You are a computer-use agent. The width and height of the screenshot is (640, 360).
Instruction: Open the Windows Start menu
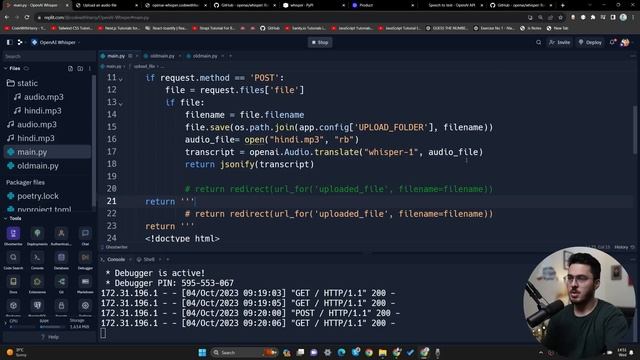coord(202,353)
